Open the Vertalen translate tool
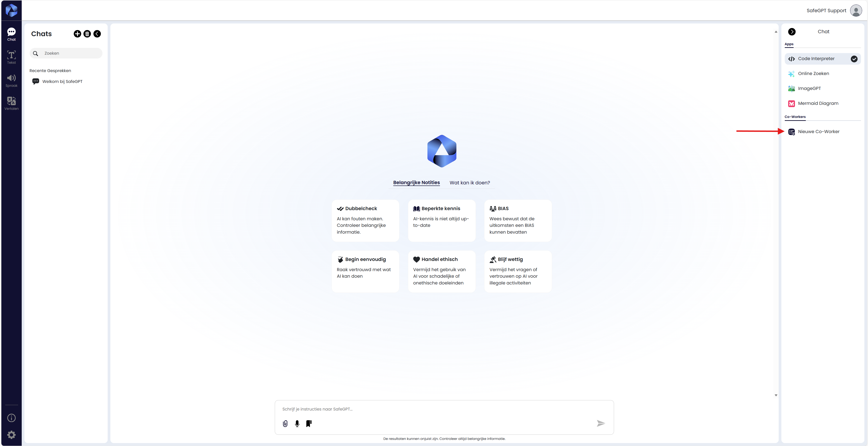 12,103
